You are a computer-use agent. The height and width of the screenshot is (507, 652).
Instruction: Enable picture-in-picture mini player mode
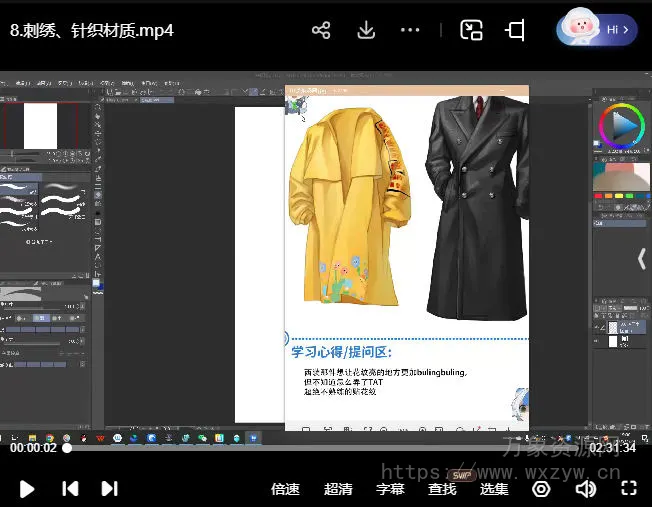click(471, 30)
